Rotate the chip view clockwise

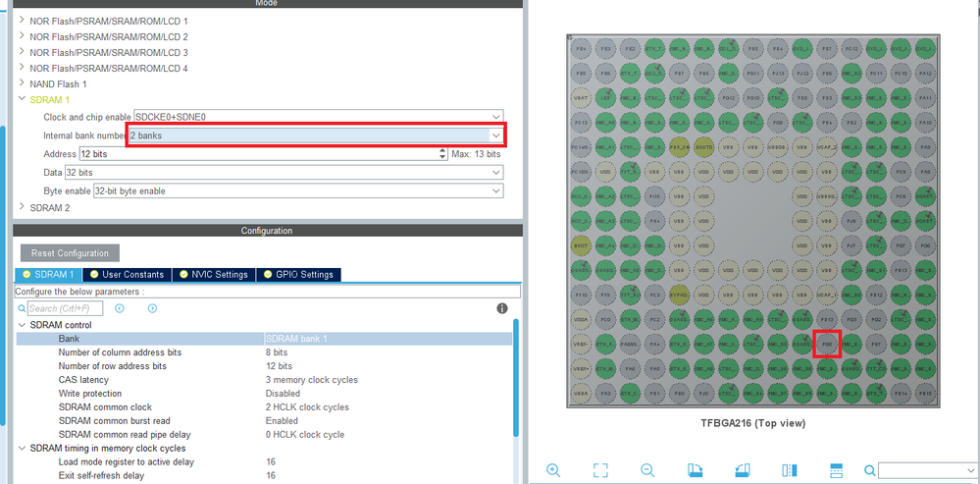[695, 470]
